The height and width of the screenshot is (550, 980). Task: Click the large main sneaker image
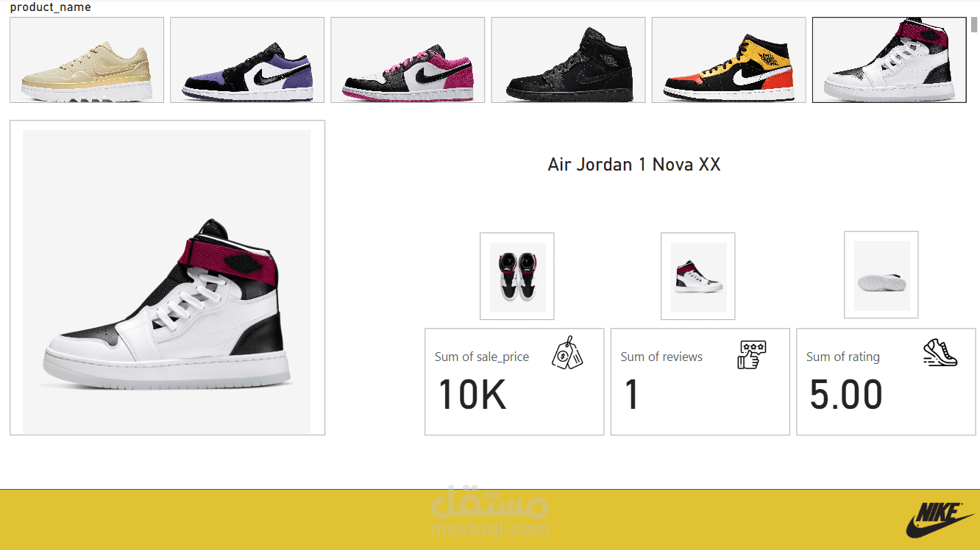coord(167,278)
